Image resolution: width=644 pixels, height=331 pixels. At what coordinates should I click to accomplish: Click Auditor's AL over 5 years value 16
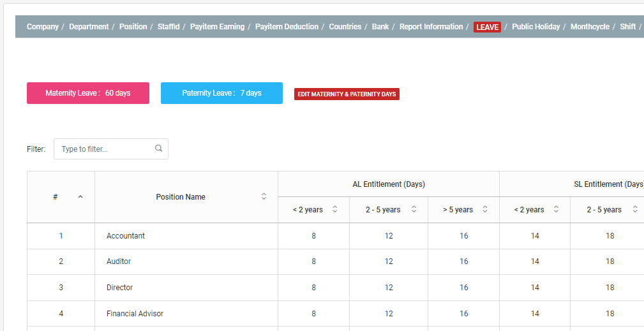point(464,261)
